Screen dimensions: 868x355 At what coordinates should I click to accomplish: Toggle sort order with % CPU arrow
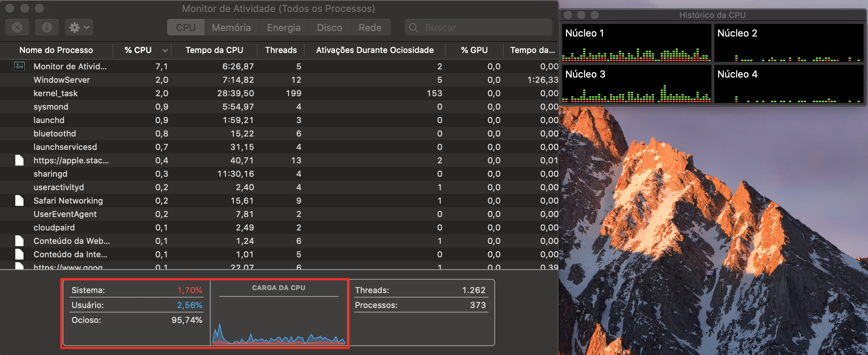(x=165, y=50)
